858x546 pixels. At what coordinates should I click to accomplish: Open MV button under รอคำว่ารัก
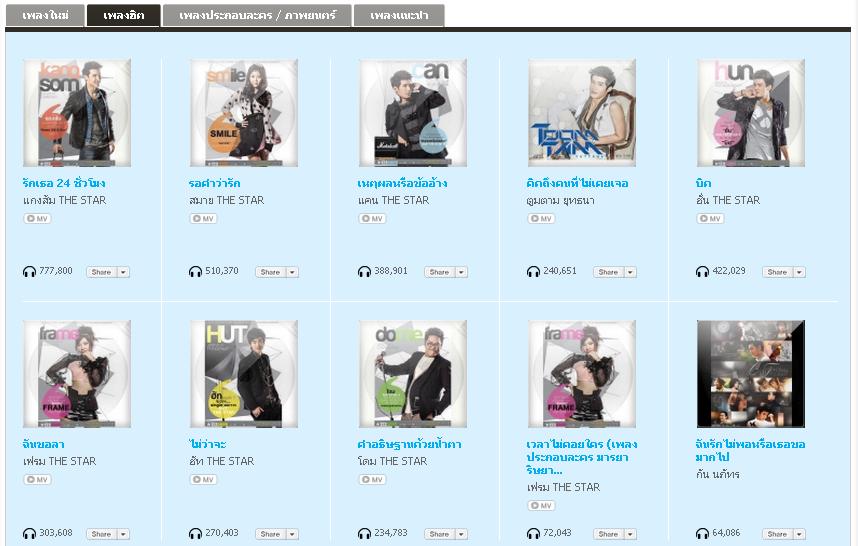(204, 219)
